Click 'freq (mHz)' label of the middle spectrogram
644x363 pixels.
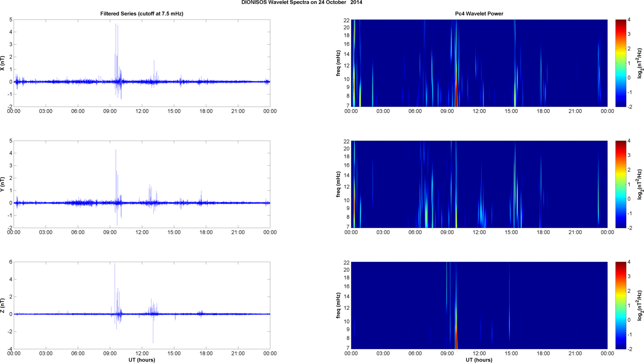(x=338, y=184)
